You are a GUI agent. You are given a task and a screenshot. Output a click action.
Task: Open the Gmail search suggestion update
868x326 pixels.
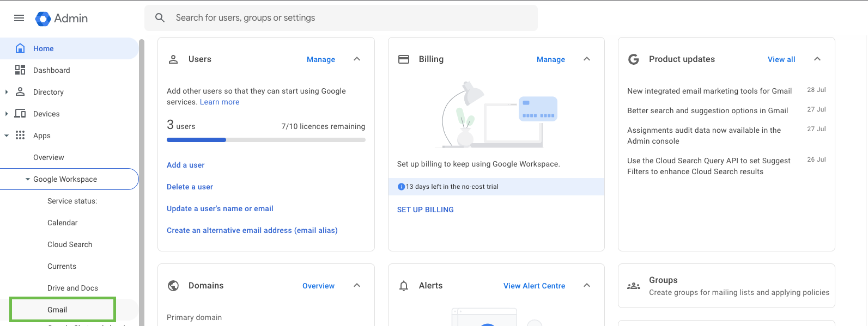707,110
